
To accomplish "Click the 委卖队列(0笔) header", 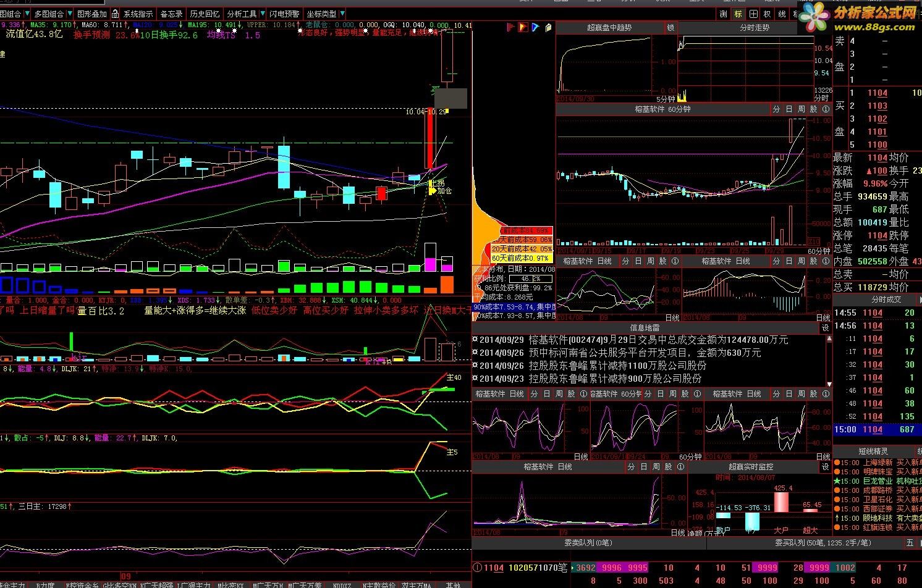I will pos(588,543).
